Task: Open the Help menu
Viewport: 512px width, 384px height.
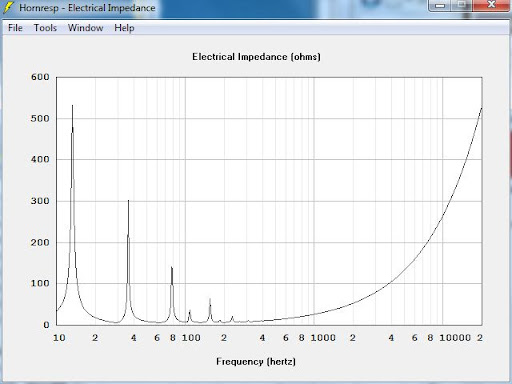Action: [x=124, y=28]
